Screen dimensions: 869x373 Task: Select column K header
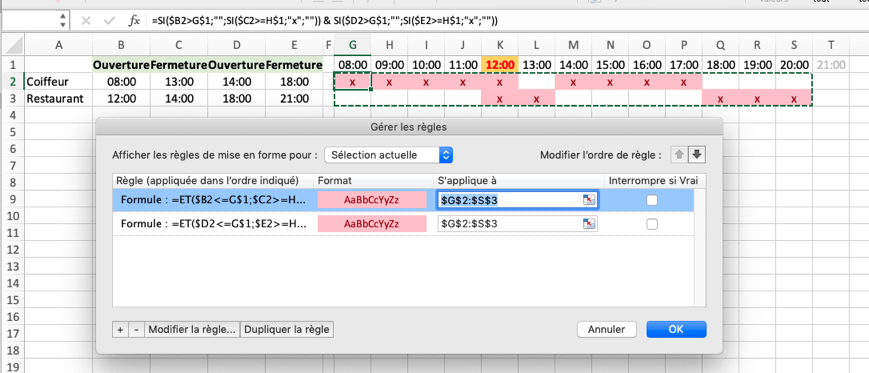500,45
